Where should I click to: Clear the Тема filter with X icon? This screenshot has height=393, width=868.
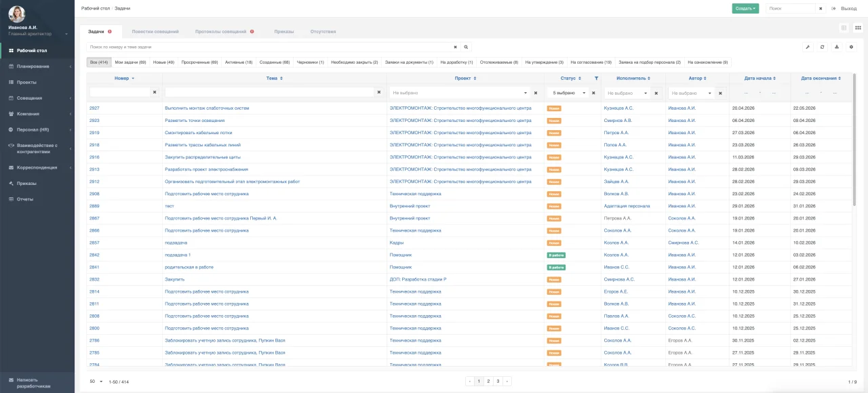[x=379, y=92]
